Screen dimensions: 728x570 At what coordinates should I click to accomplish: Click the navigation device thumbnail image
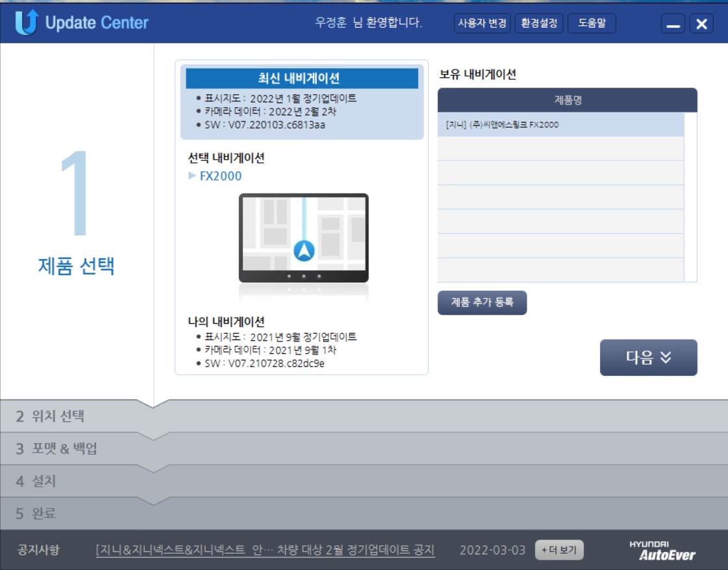tap(304, 238)
